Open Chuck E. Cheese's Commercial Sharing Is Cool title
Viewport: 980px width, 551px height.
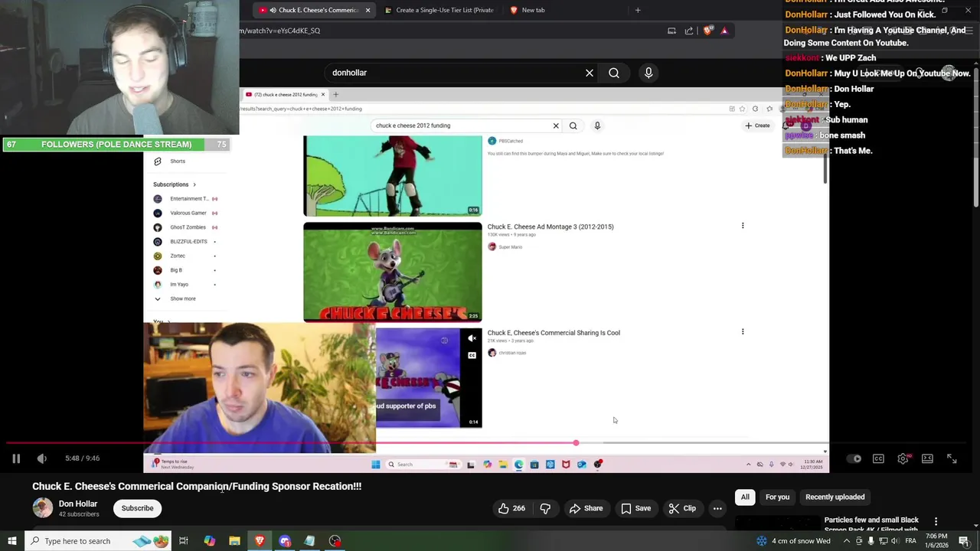pyautogui.click(x=554, y=333)
